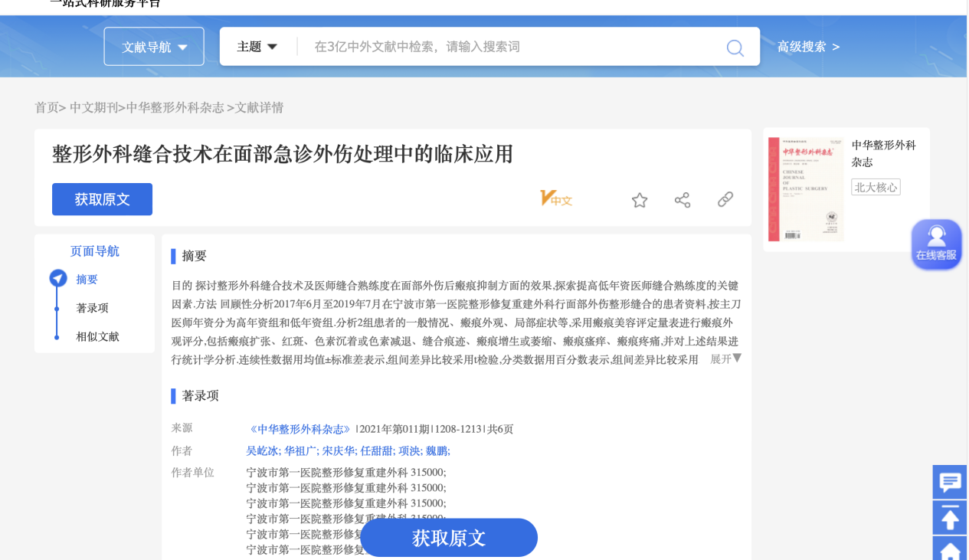969x560 pixels.
Task: Open 中华整形外科杂志 breadcrumb link
Action: (x=175, y=108)
